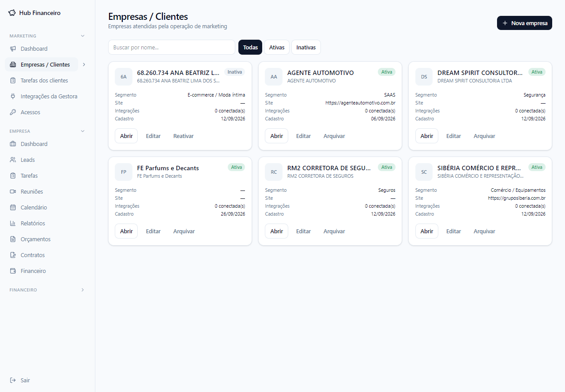Edit the RM2 CORRETORA DE SEGUROS company
This screenshot has height=392, width=565.
pyautogui.click(x=303, y=231)
